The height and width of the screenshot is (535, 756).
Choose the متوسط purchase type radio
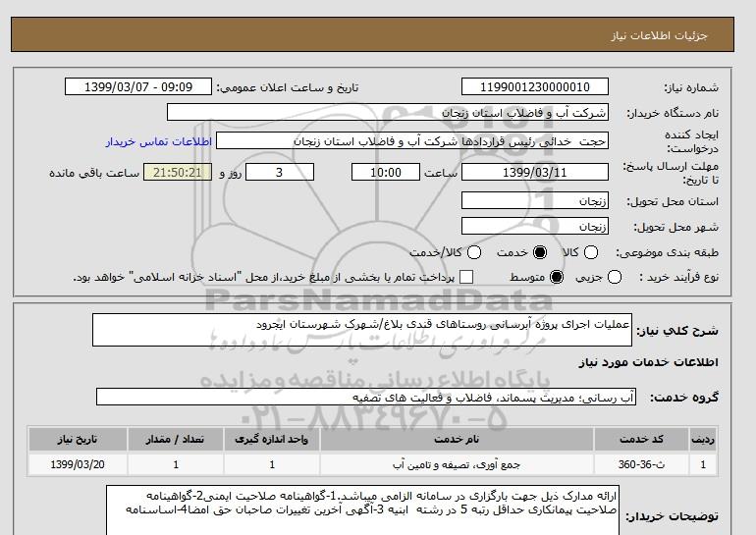pos(557,277)
